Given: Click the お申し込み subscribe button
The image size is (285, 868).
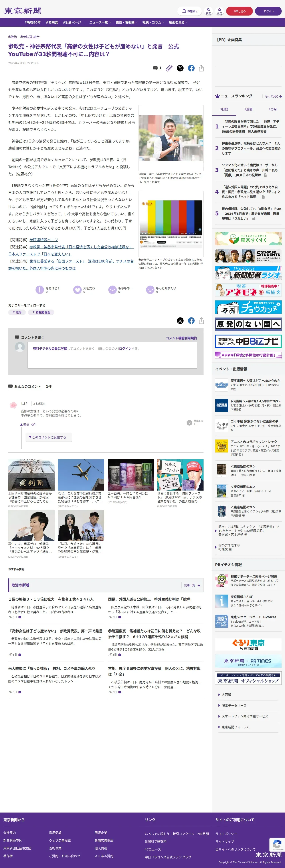Looking at the screenshot, I should pyautogui.click(x=239, y=11).
